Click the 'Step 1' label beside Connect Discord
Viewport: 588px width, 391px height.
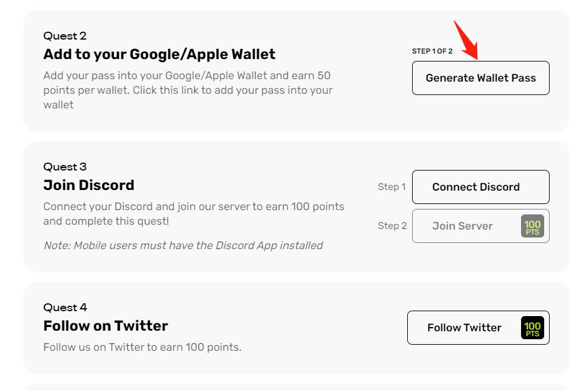click(x=391, y=187)
